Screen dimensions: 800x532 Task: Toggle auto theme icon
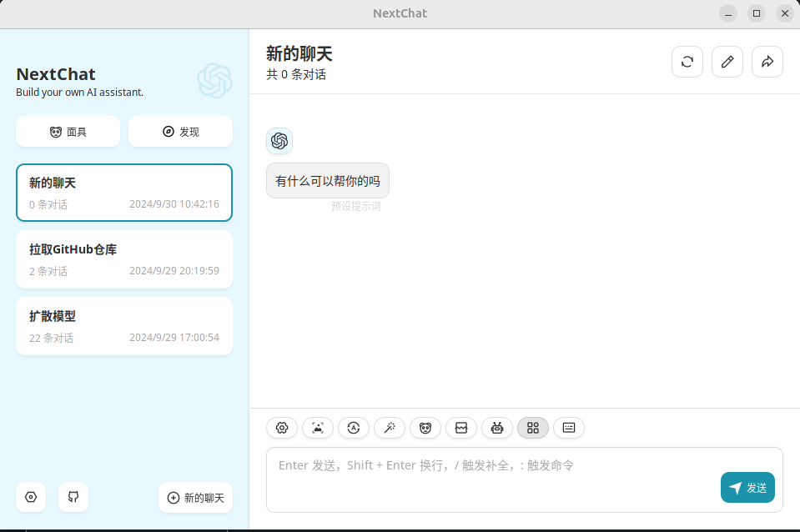354,428
